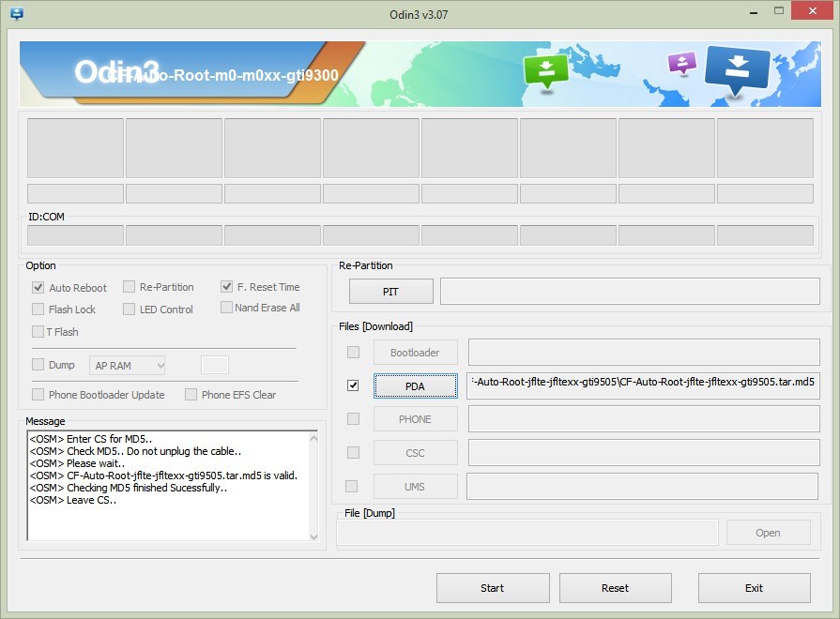
Task: Maximize the Odin3 window
Action: point(779,10)
